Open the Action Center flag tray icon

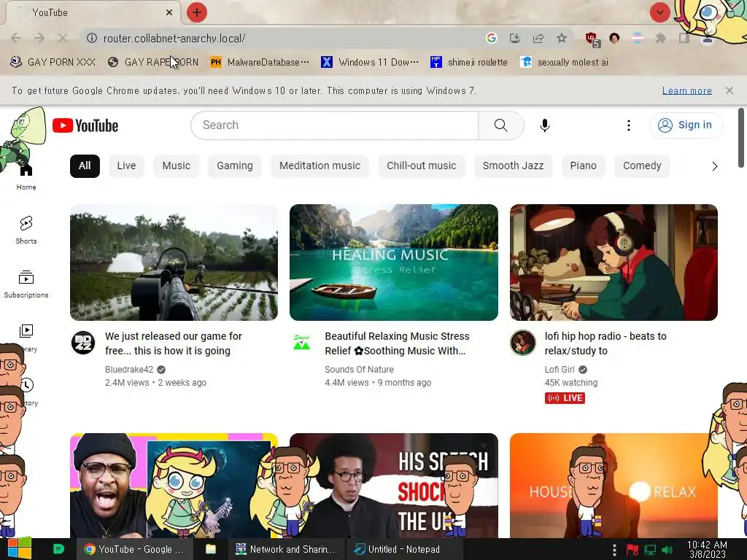pos(632,550)
